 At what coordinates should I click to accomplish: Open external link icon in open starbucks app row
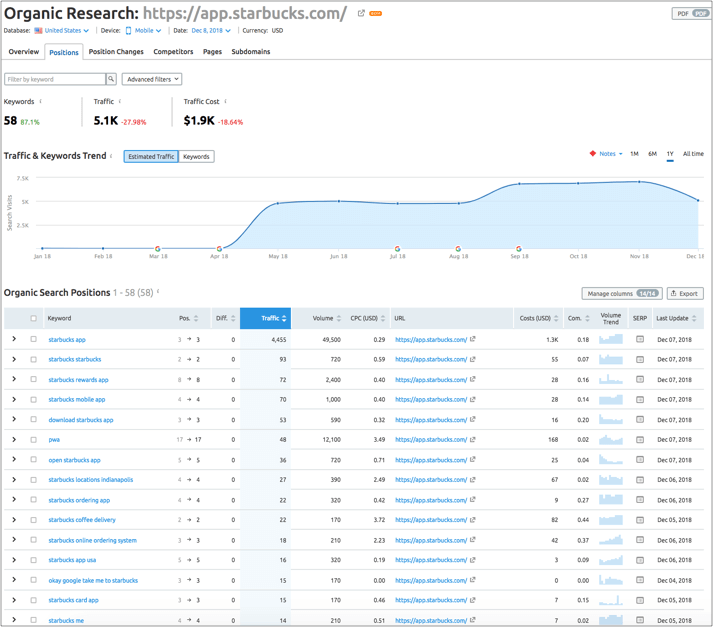[x=473, y=460]
